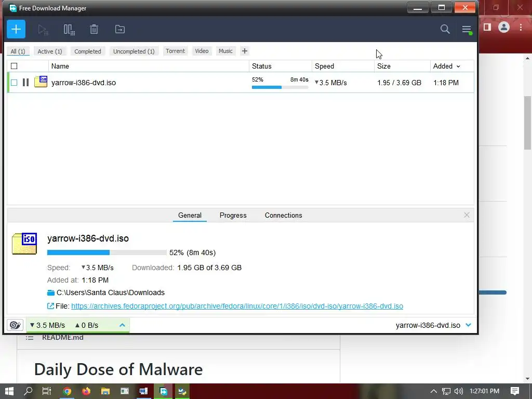532x399 pixels.
Task: Add a new download with the plus button
Action: pyautogui.click(x=16, y=29)
